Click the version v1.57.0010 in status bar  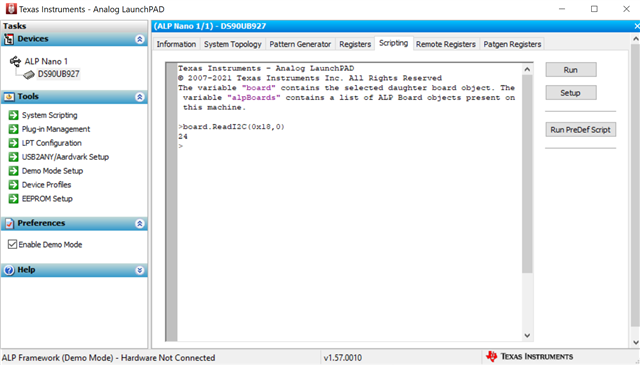point(343,358)
